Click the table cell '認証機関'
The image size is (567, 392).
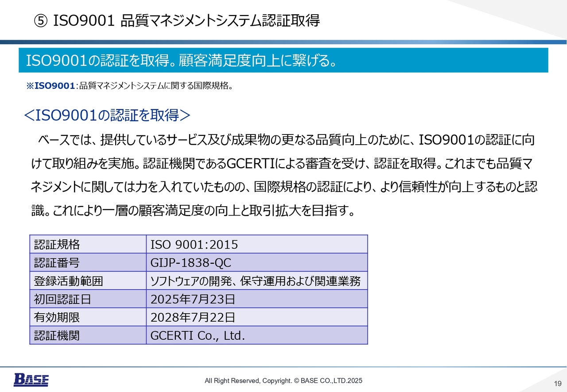[88, 335]
